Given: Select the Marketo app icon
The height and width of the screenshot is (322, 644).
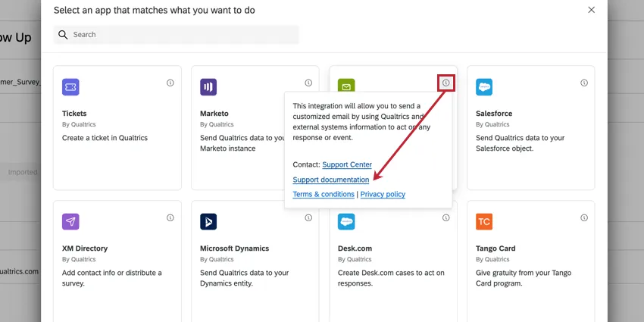Looking at the screenshot, I should click(208, 87).
